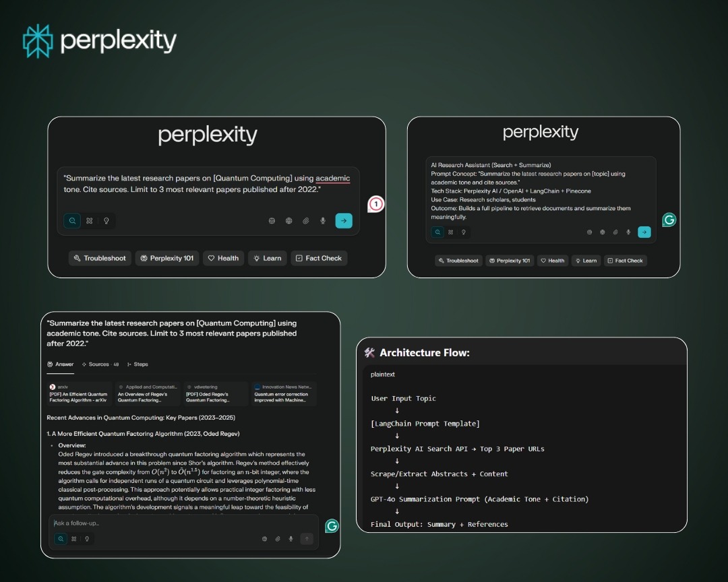Open the arxiv source card
The width and height of the screenshot is (728, 582).
[x=79, y=394]
